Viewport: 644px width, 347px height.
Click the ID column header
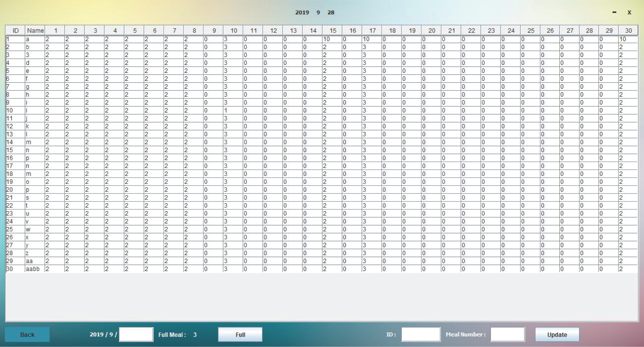click(x=15, y=30)
